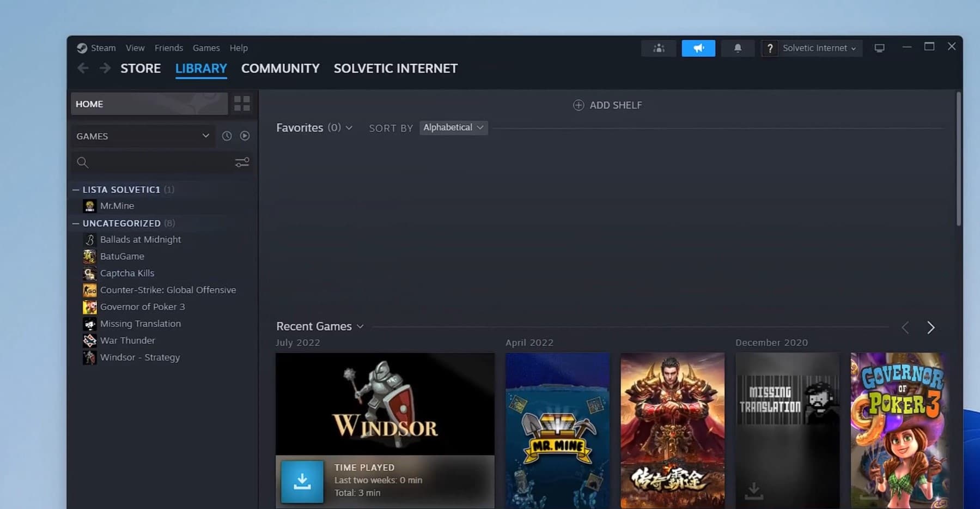
Task: Show previous recent games with left chevron
Action: 905,328
